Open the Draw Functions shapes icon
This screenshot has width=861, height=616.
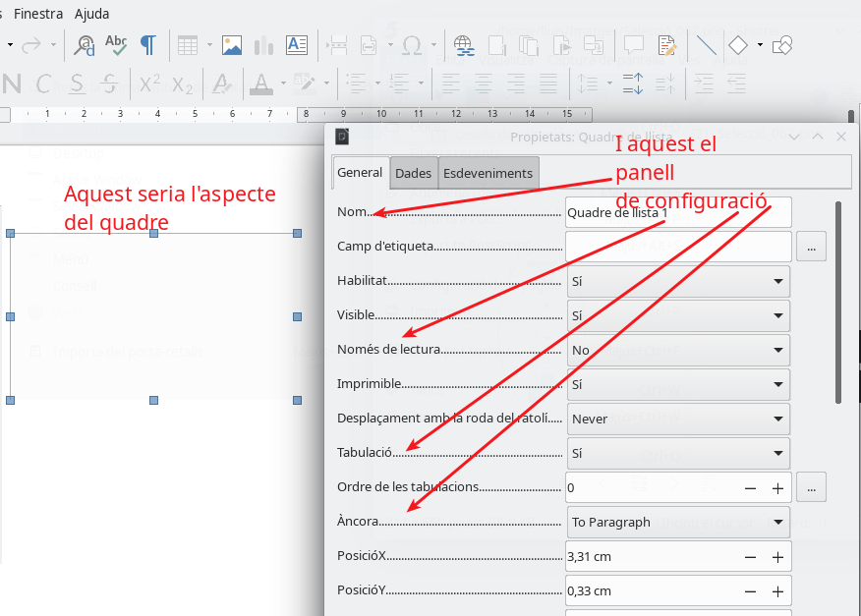pyautogui.click(x=782, y=45)
